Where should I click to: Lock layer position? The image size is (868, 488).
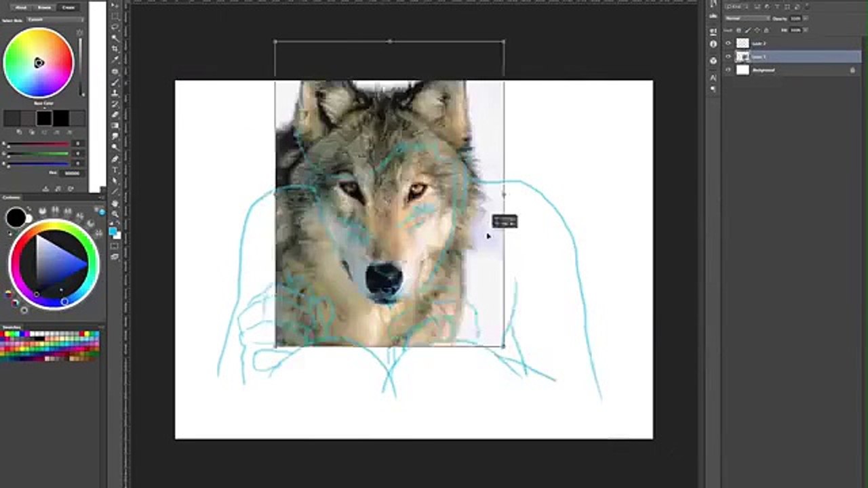[x=757, y=30]
